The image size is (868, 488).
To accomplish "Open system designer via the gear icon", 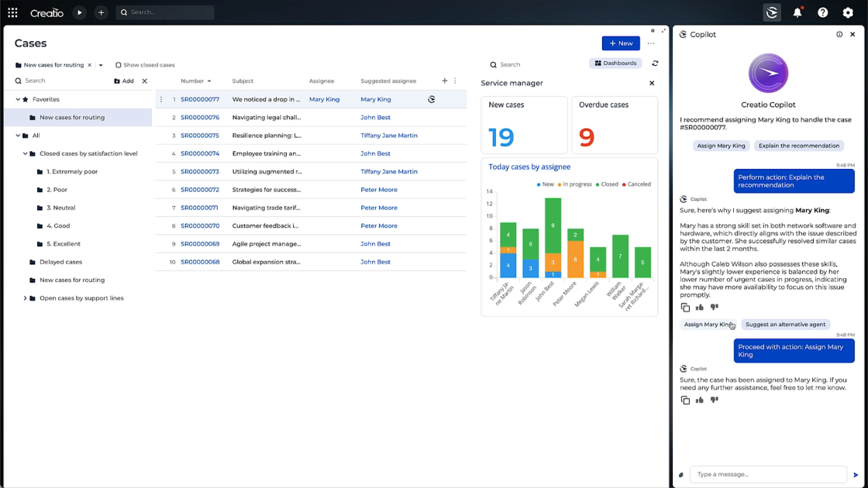I will click(847, 12).
